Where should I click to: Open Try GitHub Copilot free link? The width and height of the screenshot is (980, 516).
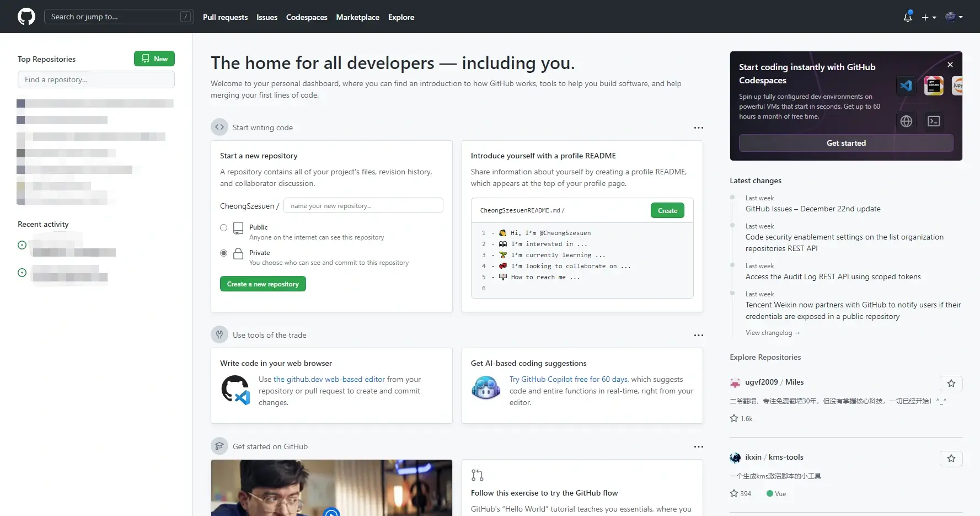569,379
